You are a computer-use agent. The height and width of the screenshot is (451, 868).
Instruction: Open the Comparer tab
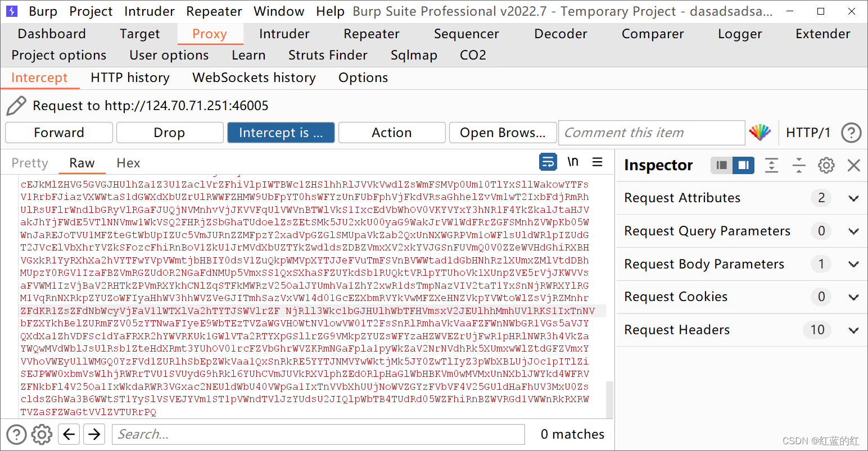click(653, 34)
